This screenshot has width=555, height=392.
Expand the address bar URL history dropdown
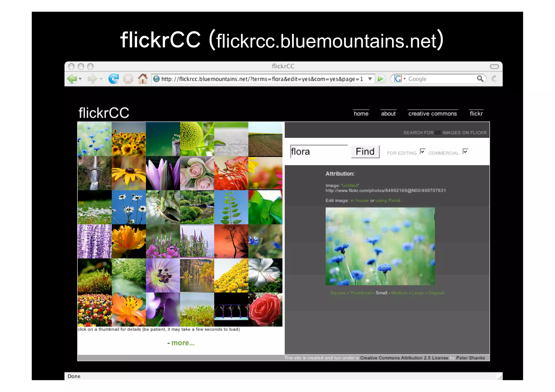(370, 79)
